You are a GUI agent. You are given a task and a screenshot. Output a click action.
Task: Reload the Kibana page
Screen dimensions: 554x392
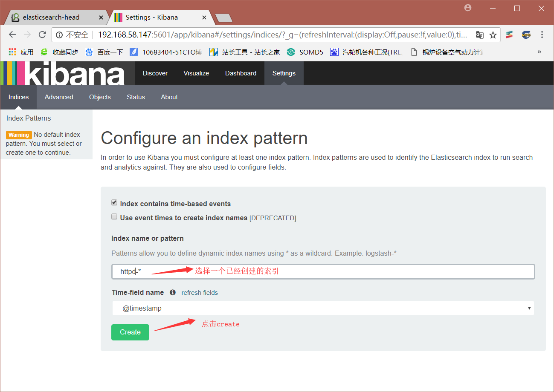(42, 35)
